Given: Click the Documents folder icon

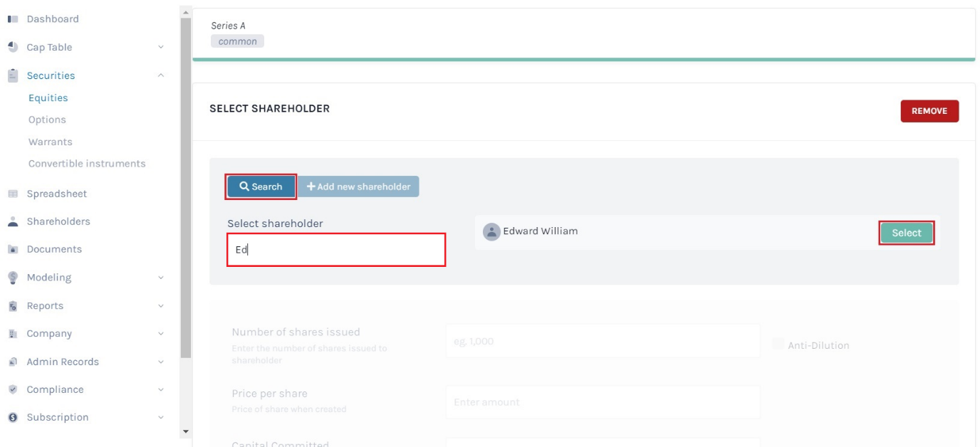Looking at the screenshot, I should point(12,249).
